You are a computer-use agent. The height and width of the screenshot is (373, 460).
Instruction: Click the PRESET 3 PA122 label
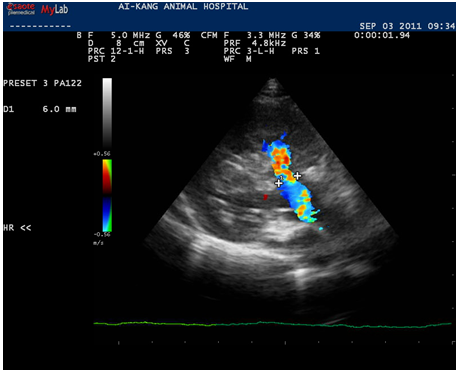tap(42, 83)
